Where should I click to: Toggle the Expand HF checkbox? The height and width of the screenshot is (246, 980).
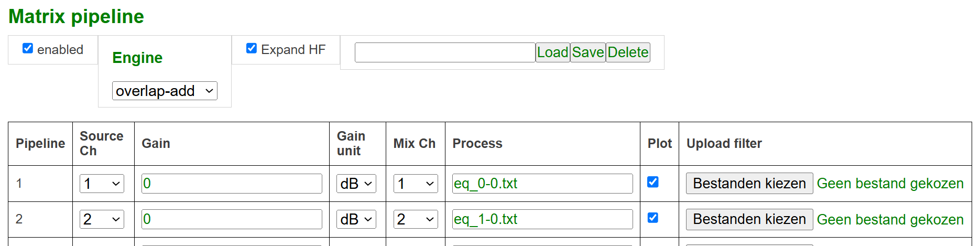[x=252, y=48]
